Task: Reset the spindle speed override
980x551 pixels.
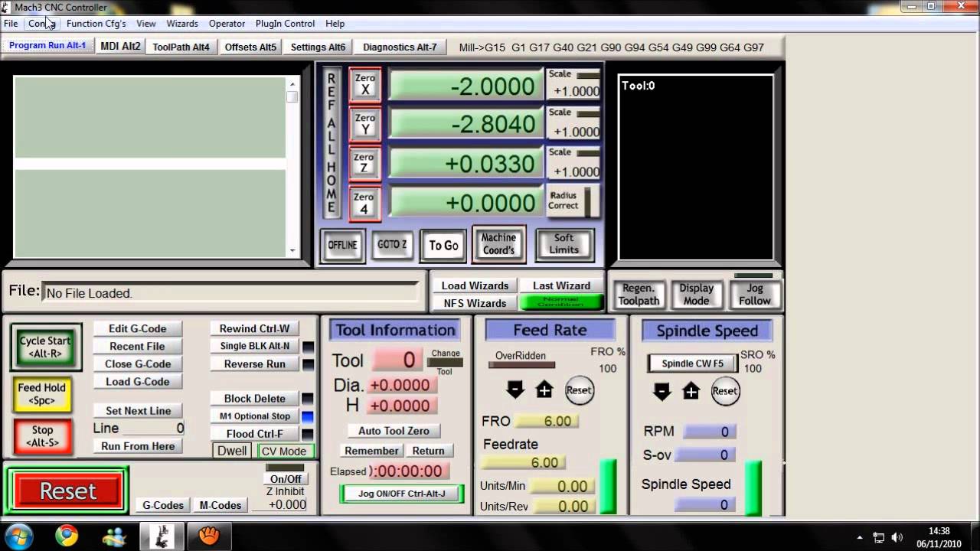Action: tap(725, 391)
